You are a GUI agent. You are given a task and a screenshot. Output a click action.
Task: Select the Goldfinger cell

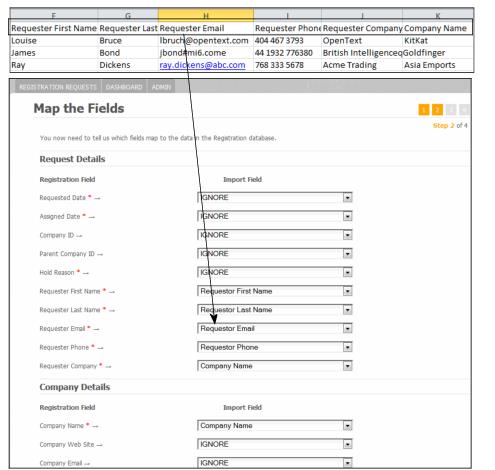click(x=438, y=53)
